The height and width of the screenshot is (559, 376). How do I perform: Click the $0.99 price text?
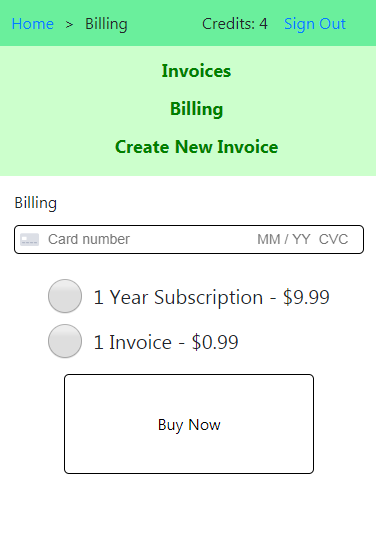click(x=215, y=342)
